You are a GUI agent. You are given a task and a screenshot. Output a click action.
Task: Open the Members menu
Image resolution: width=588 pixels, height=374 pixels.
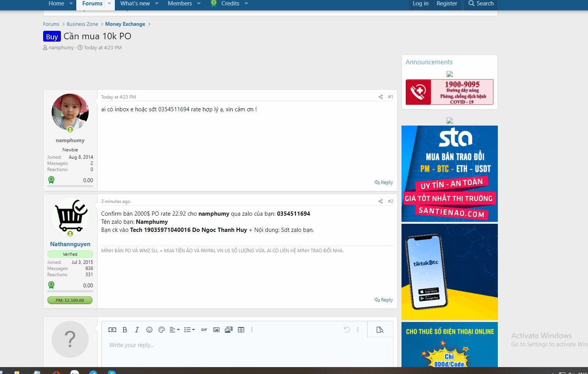pos(180,3)
